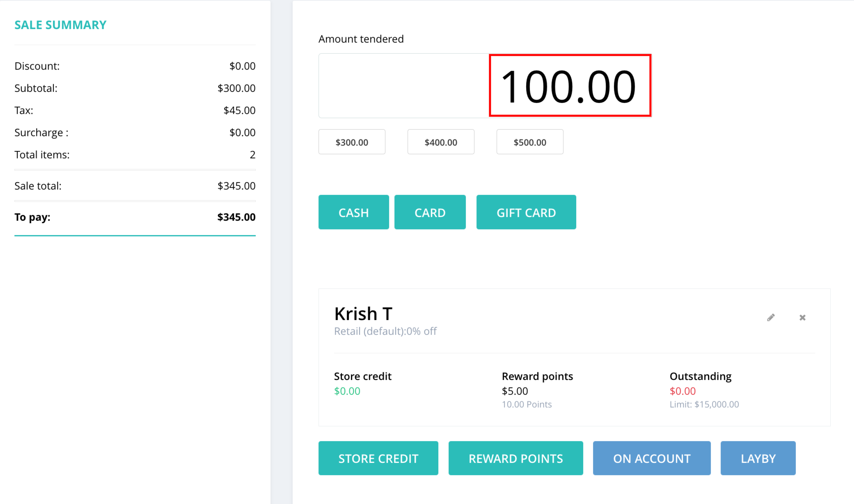
Task: Pay using the CASH button
Action: click(353, 212)
